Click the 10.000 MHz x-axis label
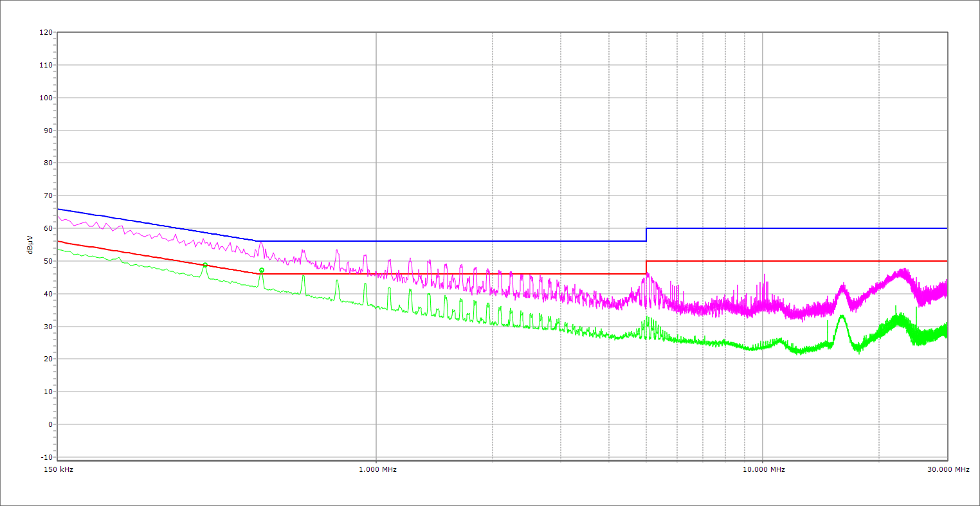The image size is (980, 506). (x=764, y=469)
